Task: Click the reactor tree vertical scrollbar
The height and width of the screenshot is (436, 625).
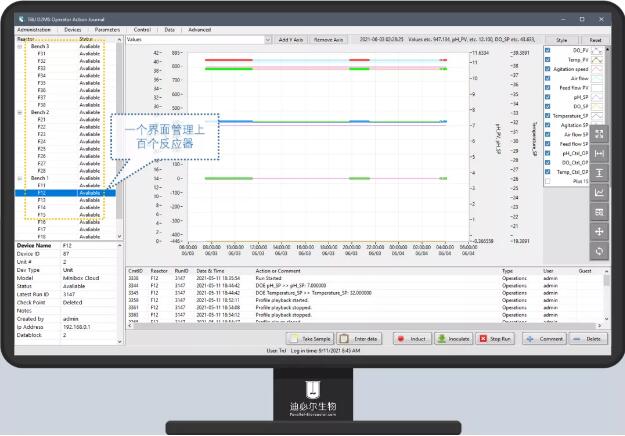Action: tap(119, 131)
